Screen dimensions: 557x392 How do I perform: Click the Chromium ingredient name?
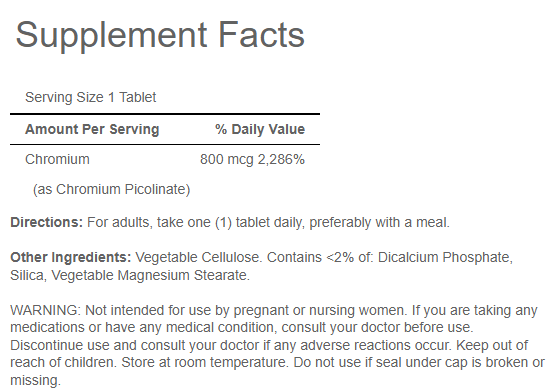click(x=57, y=159)
